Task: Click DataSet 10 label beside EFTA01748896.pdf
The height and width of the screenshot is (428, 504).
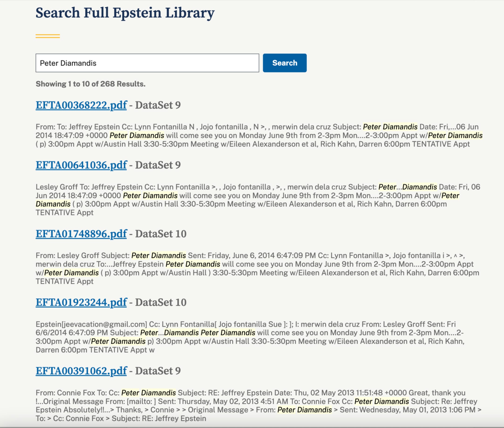Action: pyautogui.click(x=161, y=234)
